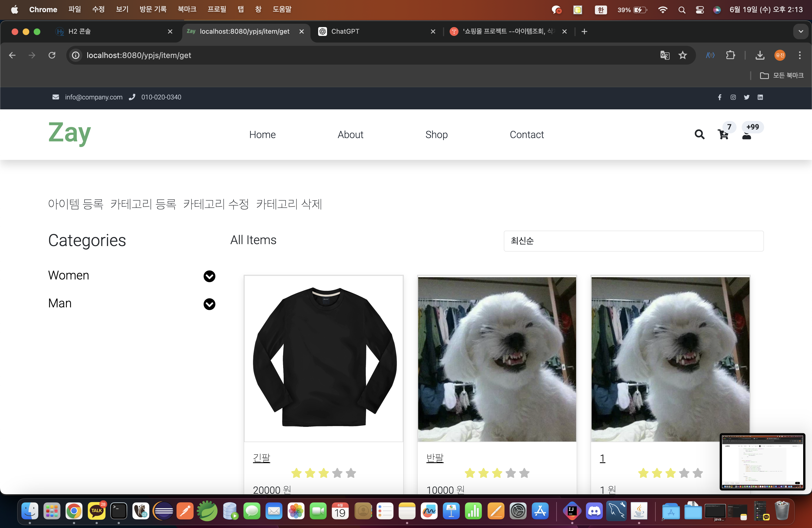Image resolution: width=812 pixels, height=528 pixels.
Task: Expand the Man category chevron
Action: click(209, 304)
